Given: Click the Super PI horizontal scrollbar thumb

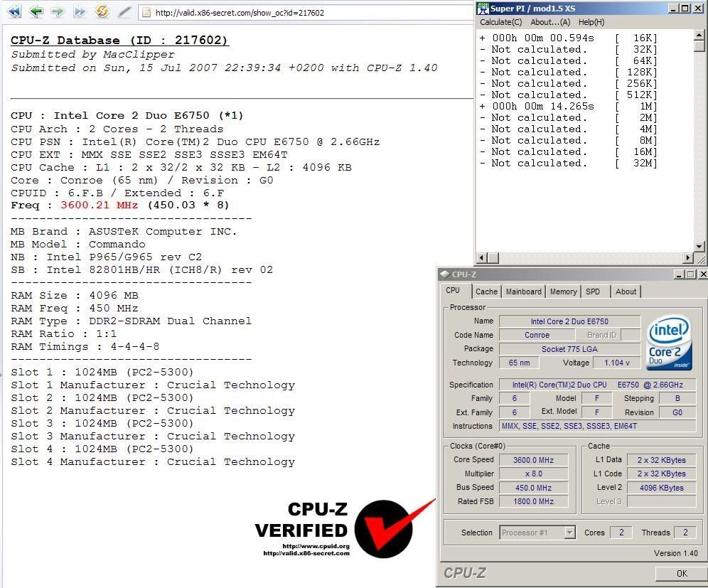Looking at the screenshot, I should [493, 258].
